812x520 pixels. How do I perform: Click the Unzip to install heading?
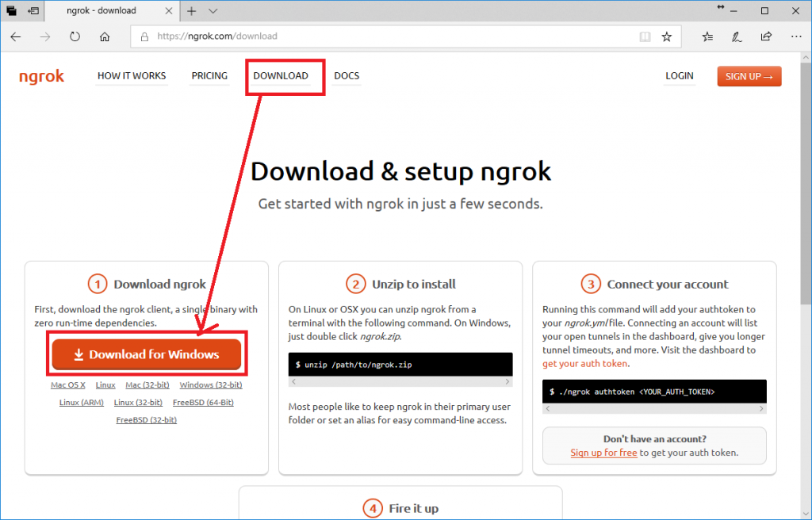[x=414, y=285]
